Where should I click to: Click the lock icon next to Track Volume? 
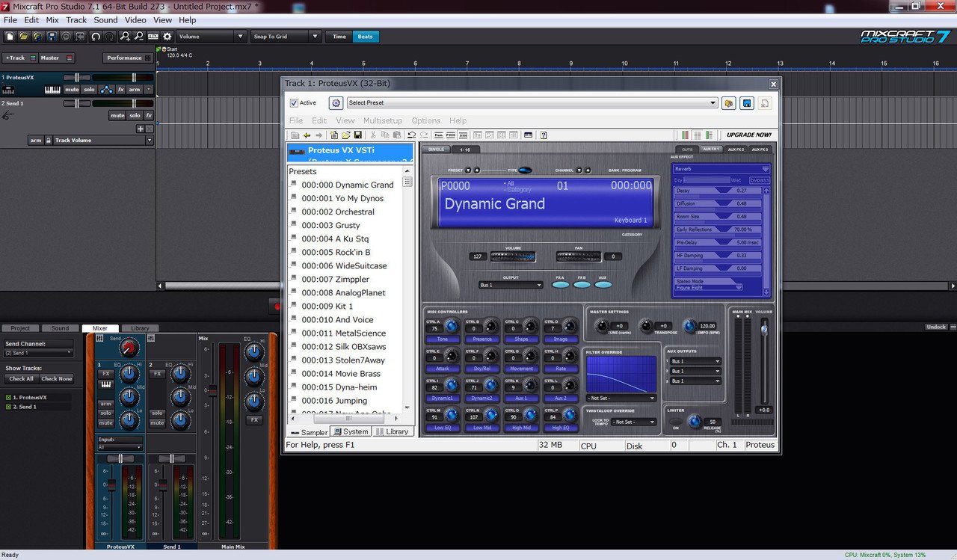(x=49, y=141)
